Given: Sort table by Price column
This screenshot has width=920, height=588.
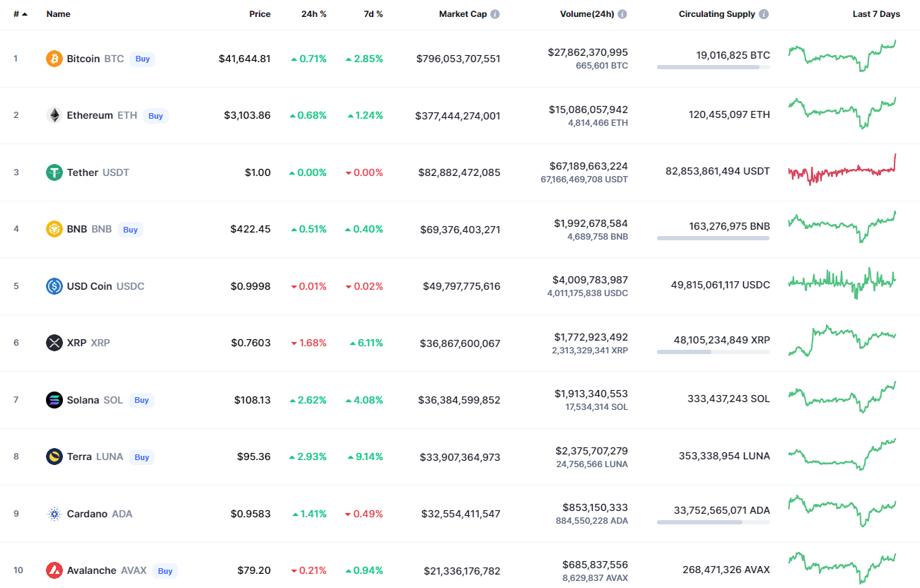Looking at the screenshot, I should 260,14.
